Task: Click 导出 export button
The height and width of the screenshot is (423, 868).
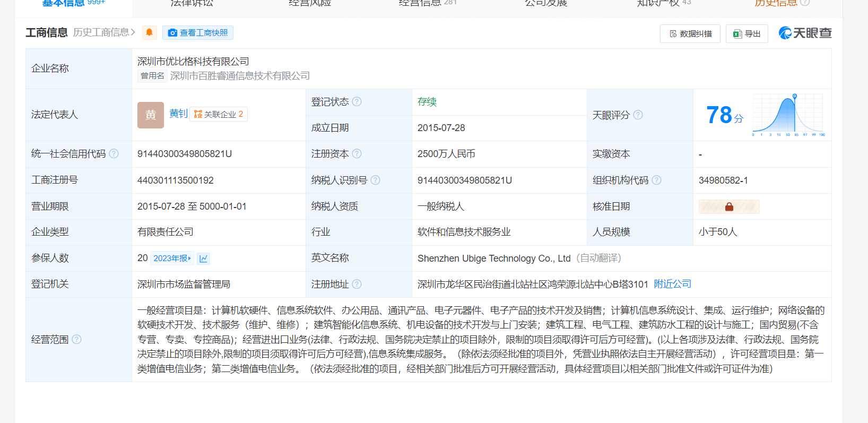Action: tap(747, 33)
